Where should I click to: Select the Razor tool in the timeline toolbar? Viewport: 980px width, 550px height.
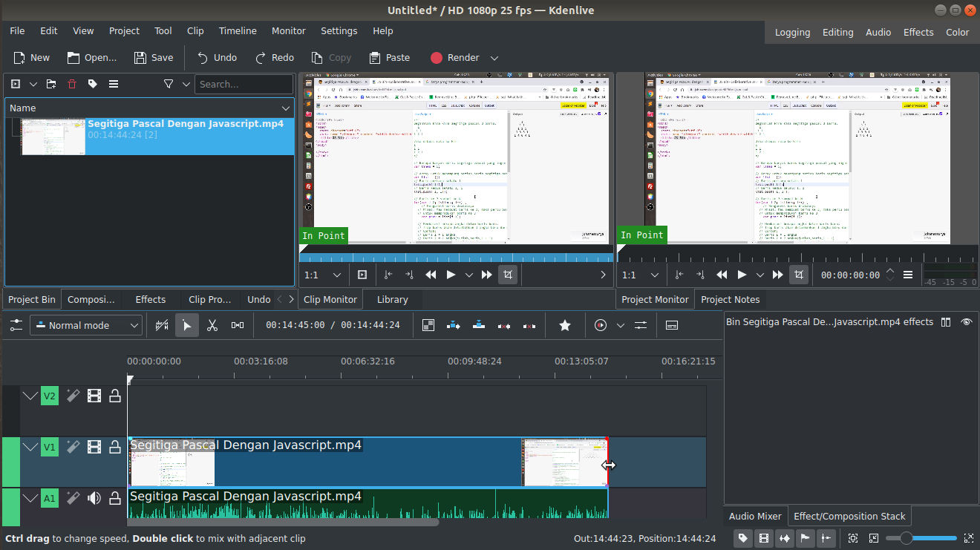213,324
